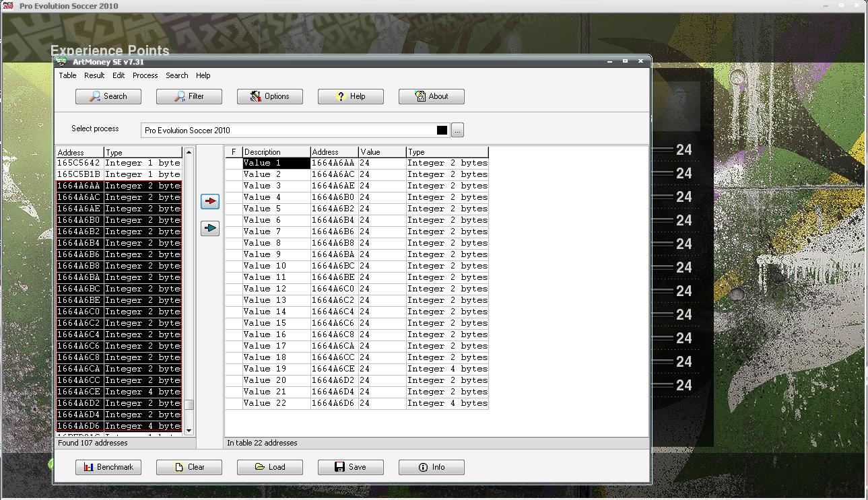Open the Options dialog
The image size is (868, 500).
[270, 96]
